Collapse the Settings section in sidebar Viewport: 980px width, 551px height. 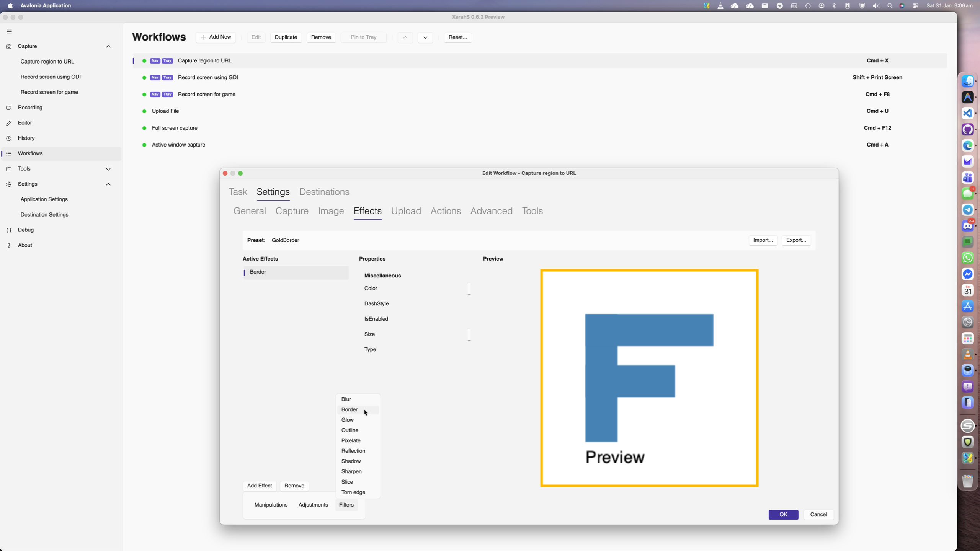click(x=108, y=184)
